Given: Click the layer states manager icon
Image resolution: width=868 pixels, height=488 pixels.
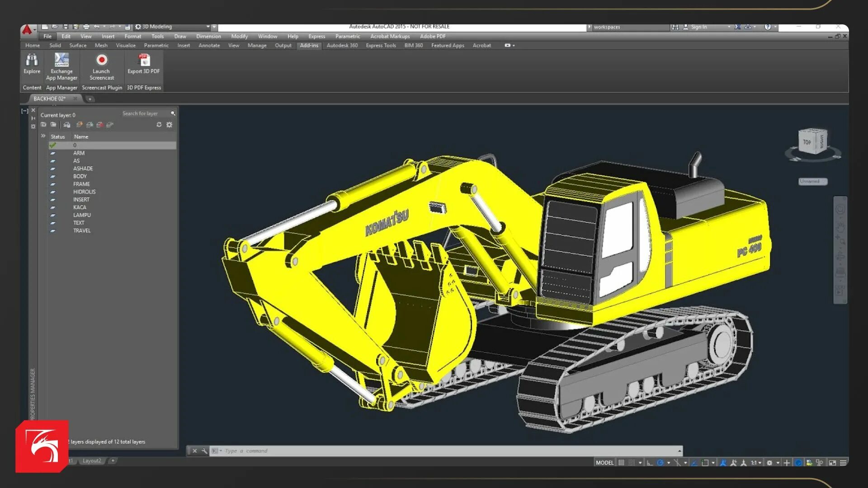Looking at the screenshot, I should click(x=67, y=125).
